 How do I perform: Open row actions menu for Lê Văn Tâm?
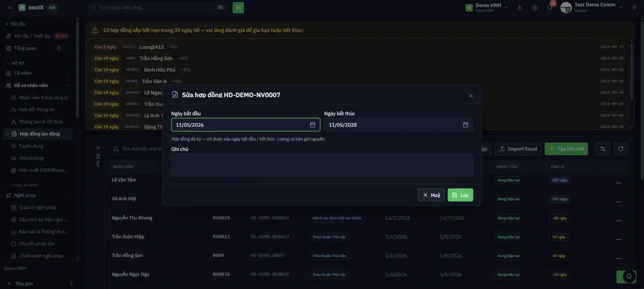(618, 183)
